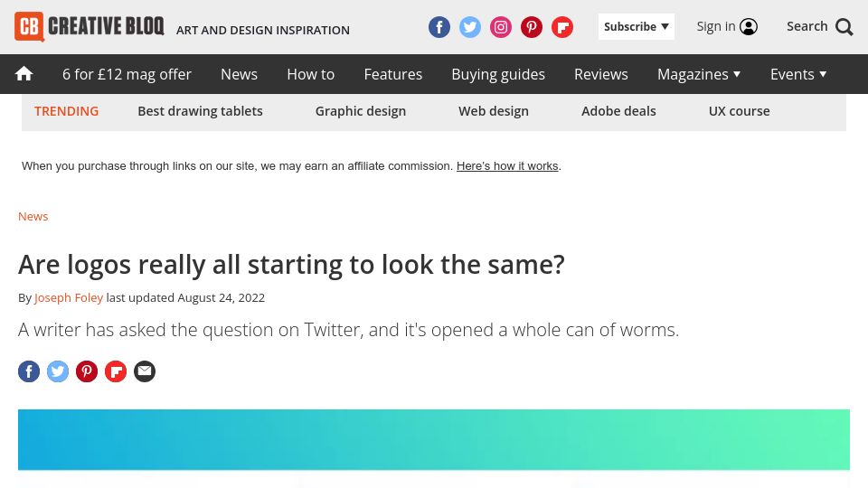The height and width of the screenshot is (488, 868).
Task: Open Twitter profile from header icons
Action: (470, 27)
